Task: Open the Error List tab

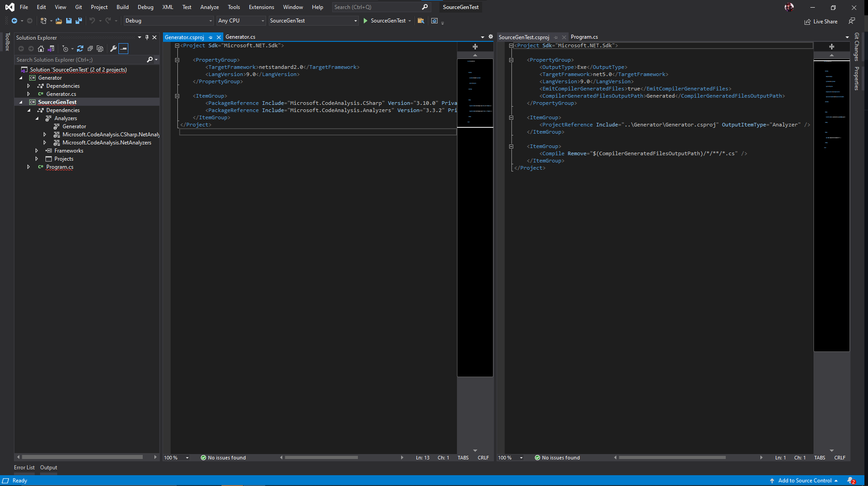Action: pos(24,468)
